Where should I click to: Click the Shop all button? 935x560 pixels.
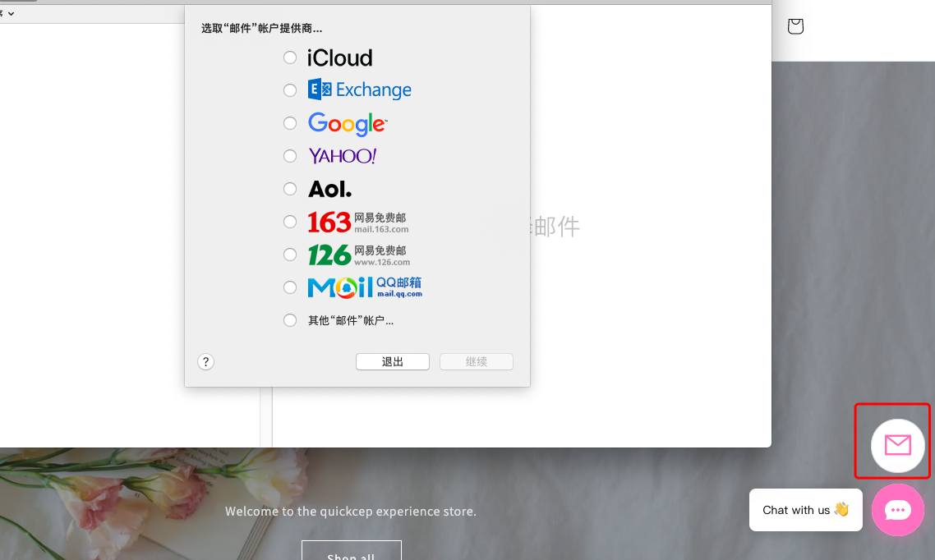[351, 550]
